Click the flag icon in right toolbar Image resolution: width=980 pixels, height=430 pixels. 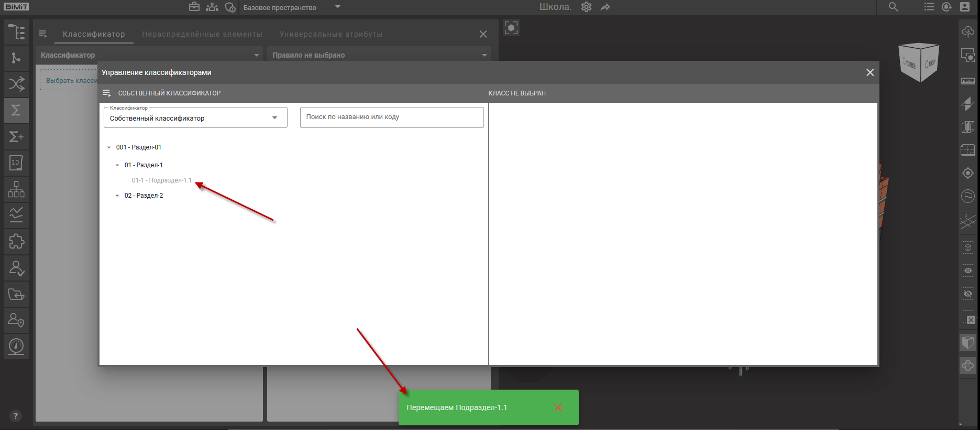click(967, 196)
